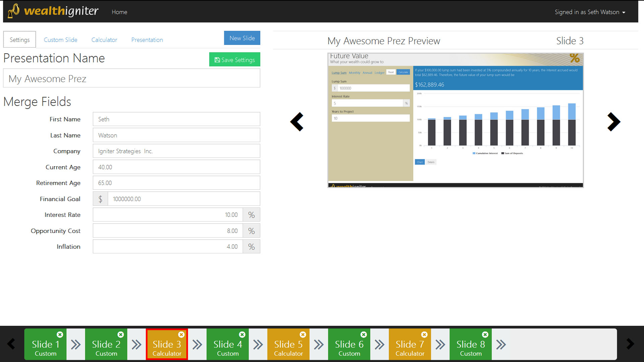Click the previous slide arrow in preview
The image size is (644, 362).
tap(297, 122)
